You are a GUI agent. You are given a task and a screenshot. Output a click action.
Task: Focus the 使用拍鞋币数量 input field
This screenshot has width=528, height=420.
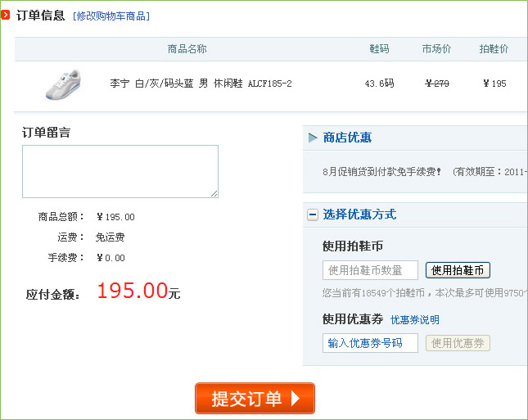point(370,270)
